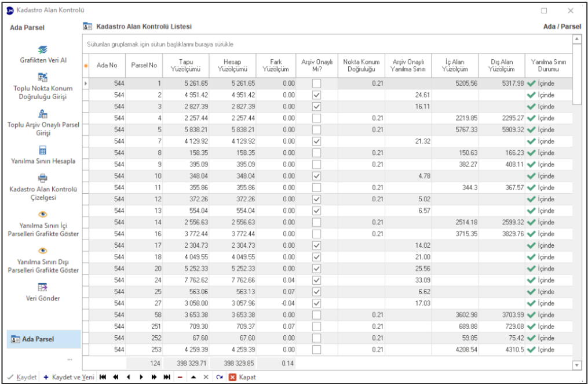Viewport: 588px width, 384px height.
Task: Open Toplu Nokta Konum Doğruluğu Girişi
Action: (43, 77)
